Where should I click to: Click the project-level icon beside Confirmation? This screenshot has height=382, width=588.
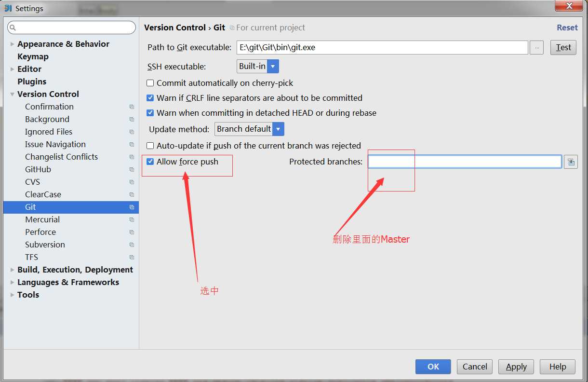pyautogui.click(x=132, y=107)
